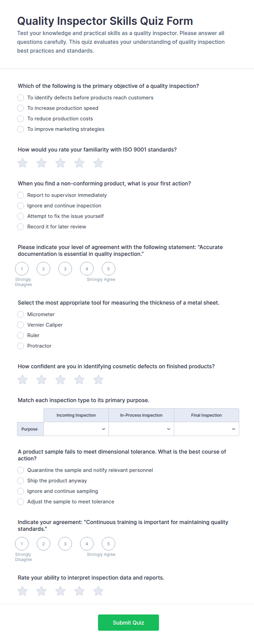Open the Final Inspection purpose dropdown
The height and width of the screenshot is (644, 254).
pyautogui.click(x=206, y=429)
